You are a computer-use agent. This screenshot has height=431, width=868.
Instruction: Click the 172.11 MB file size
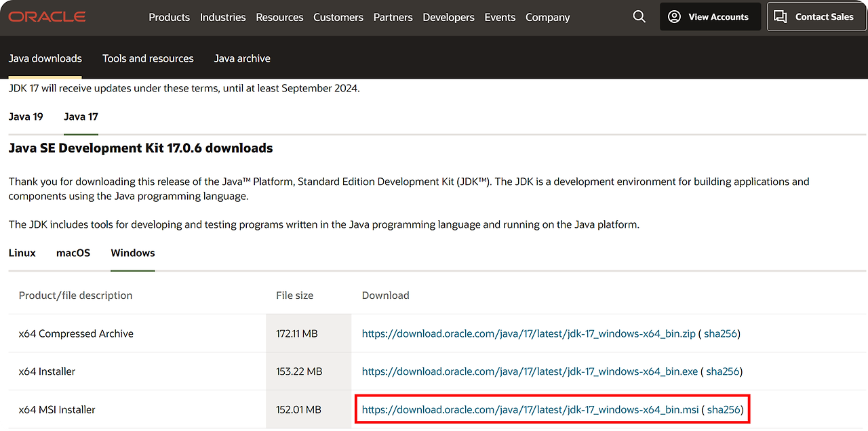point(297,333)
